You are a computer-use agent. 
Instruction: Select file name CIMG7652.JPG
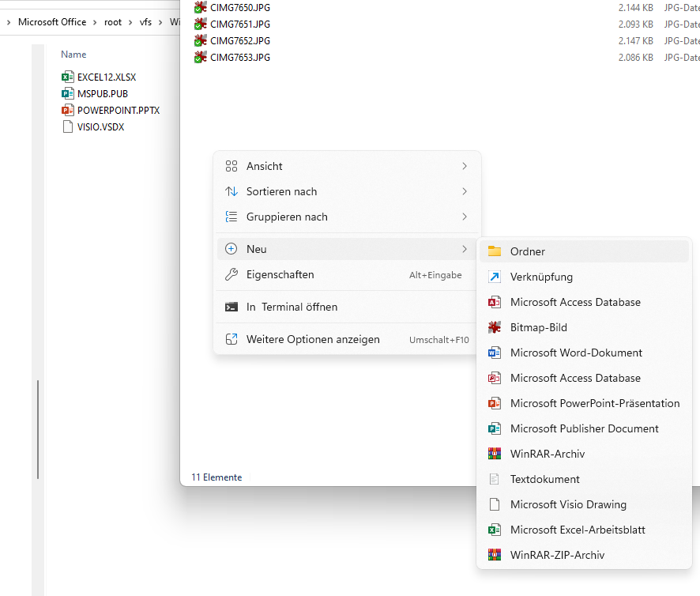[240, 40]
